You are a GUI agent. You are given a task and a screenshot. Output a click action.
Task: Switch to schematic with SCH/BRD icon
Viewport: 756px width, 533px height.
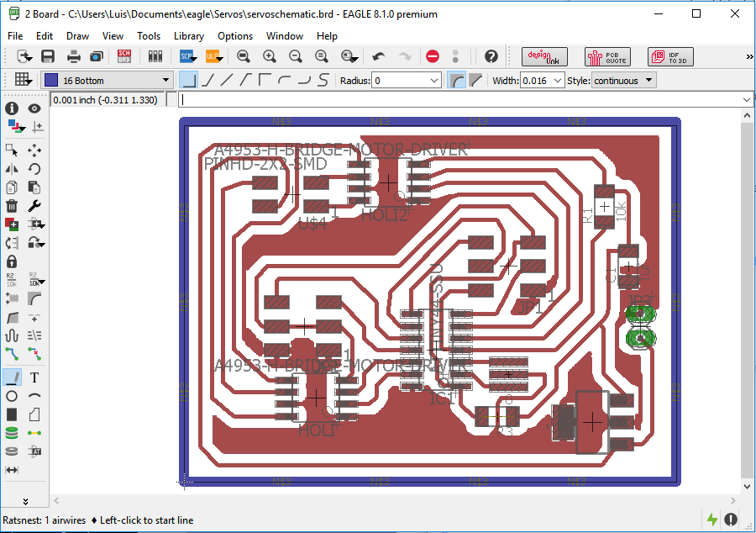(x=124, y=56)
